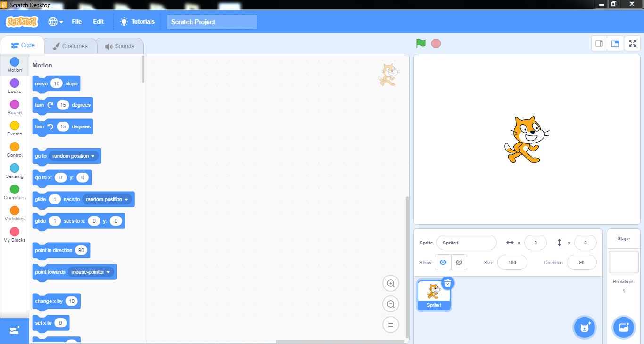Click the turn clockwise 15 degrees block
This screenshot has width=644, height=344.
point(62,105)
